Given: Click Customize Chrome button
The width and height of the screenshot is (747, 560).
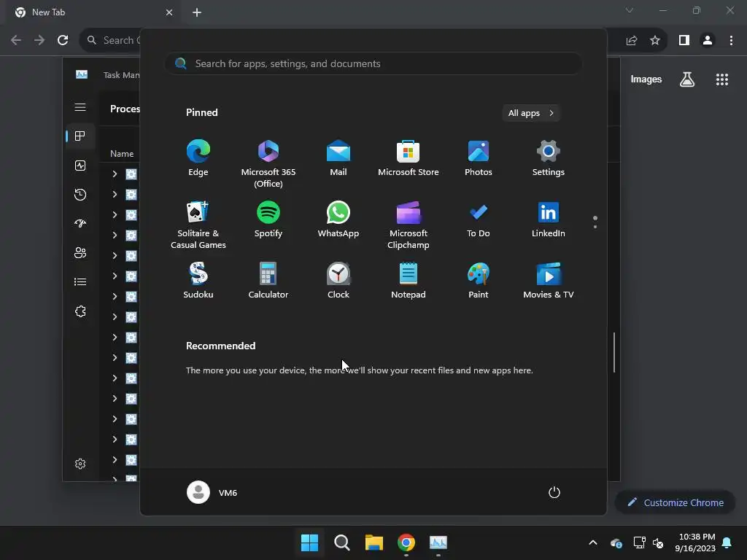Looking at the screenshot, I should (x=676, y=502).
